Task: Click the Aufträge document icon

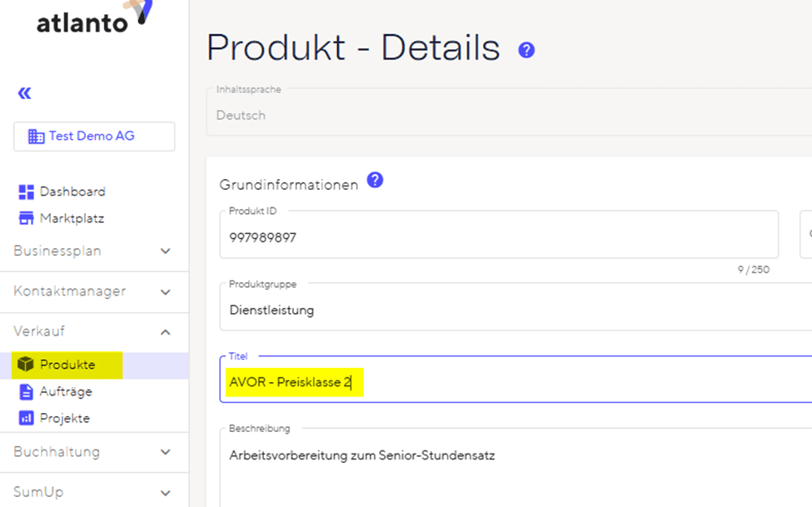Action: [26, 392]
